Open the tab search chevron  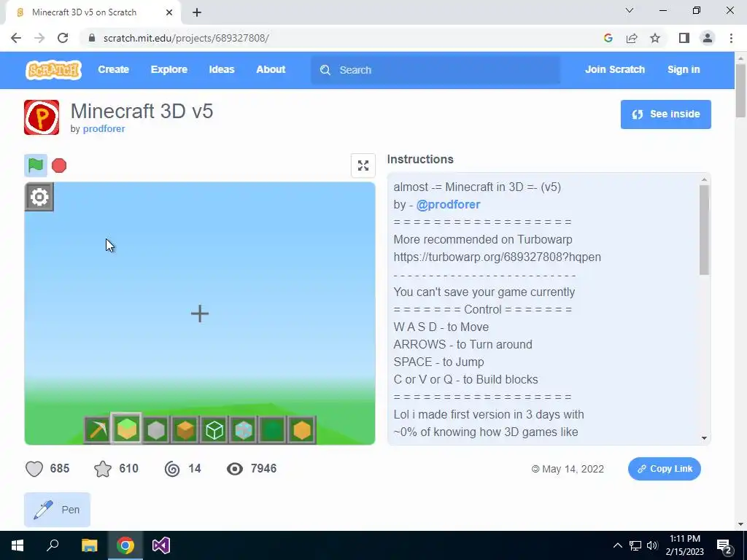point(630,10)
